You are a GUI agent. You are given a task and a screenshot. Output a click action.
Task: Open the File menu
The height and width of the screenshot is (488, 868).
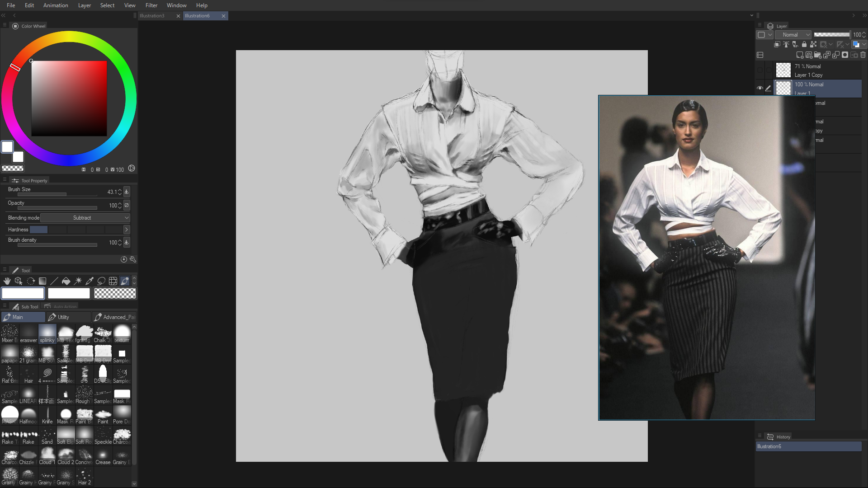[x=11, y=5]
